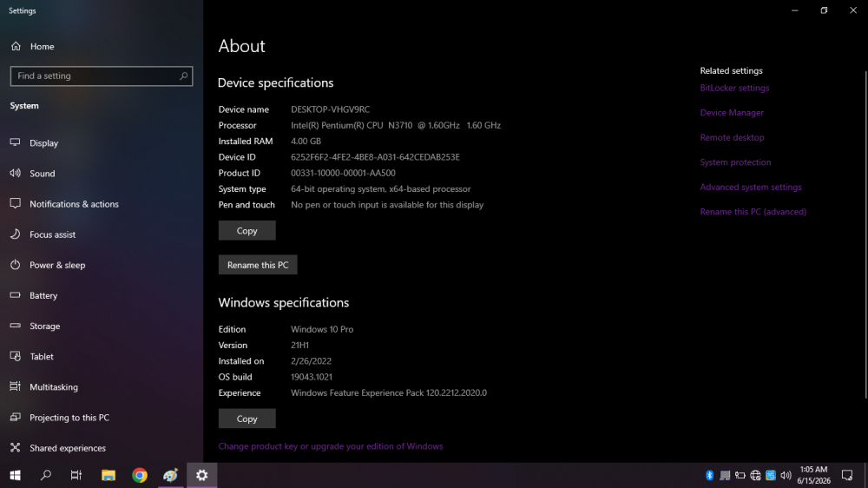
Task: Click the Rename this PC button
Action: tap(258, 265)
